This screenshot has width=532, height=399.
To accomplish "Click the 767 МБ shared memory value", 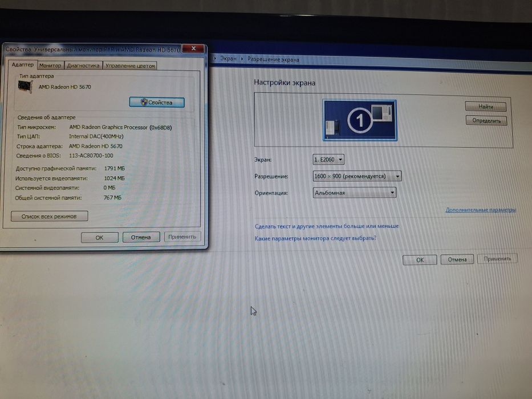I will click(x=112, y=197).
